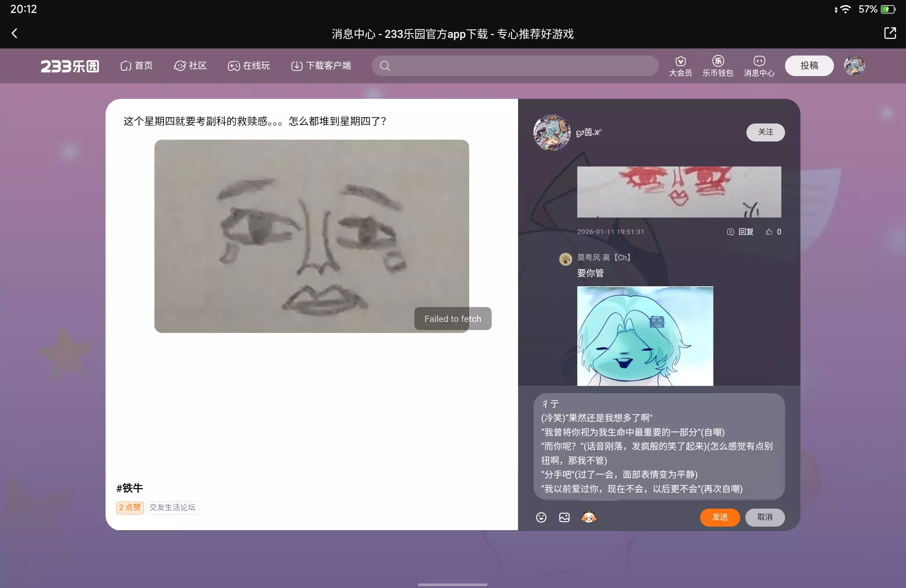The height and width of the screenshot is (588, 906).
Task: Click 下载客户端 download link
Action: click(321, 66)
